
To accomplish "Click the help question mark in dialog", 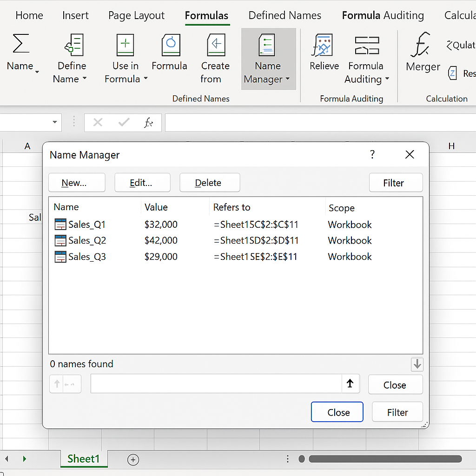I will coord(372,154).
